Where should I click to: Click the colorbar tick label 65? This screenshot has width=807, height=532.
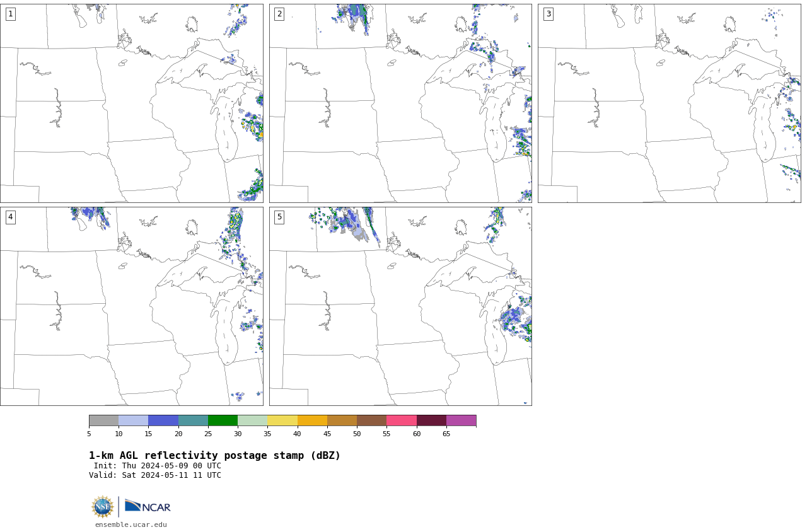pyautogui.click(x=446, y=434)
